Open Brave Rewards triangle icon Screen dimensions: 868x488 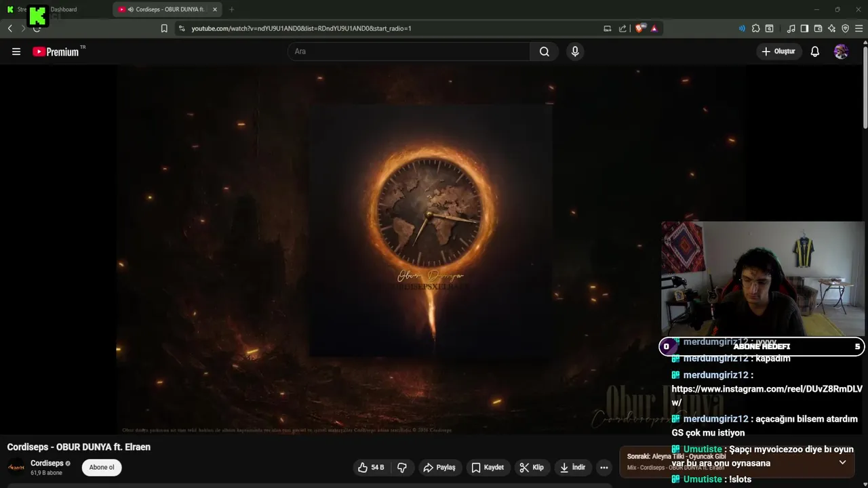point(654,28)
